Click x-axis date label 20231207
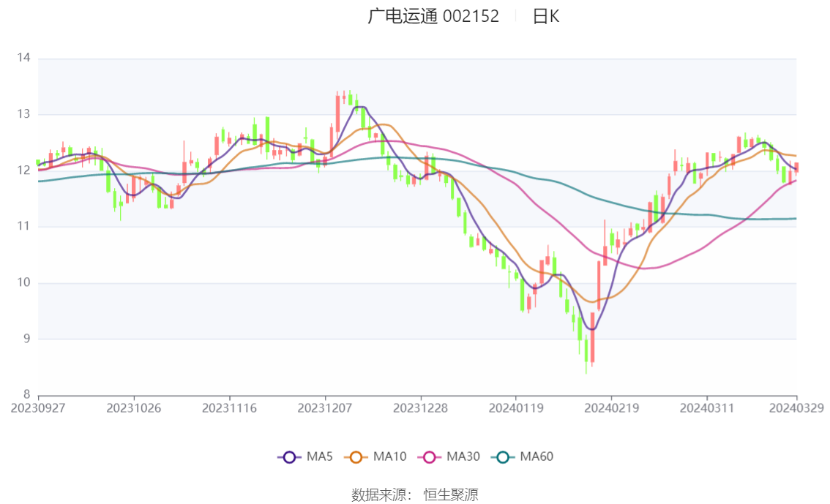 325,408
